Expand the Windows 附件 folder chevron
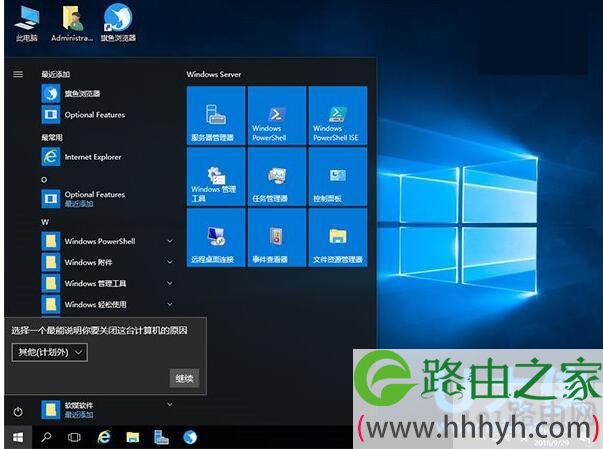603x449 pixels. pyautogui.click(x=170, y=262)
